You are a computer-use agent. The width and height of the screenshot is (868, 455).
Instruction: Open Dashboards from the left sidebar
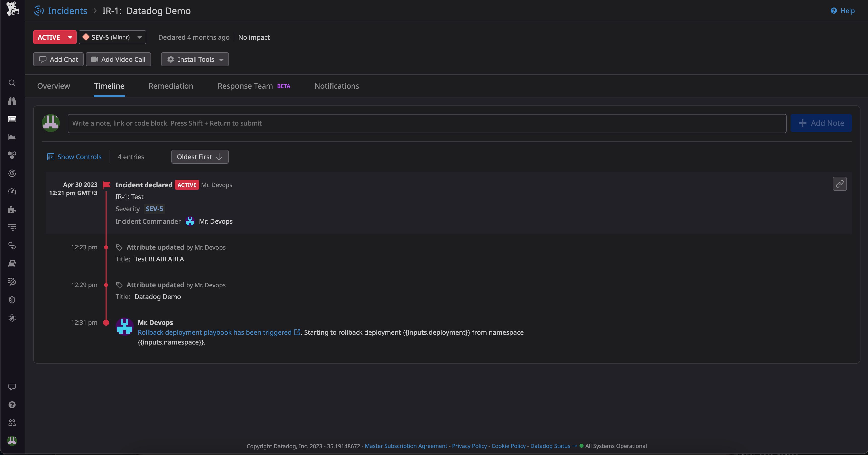[12, 119]
